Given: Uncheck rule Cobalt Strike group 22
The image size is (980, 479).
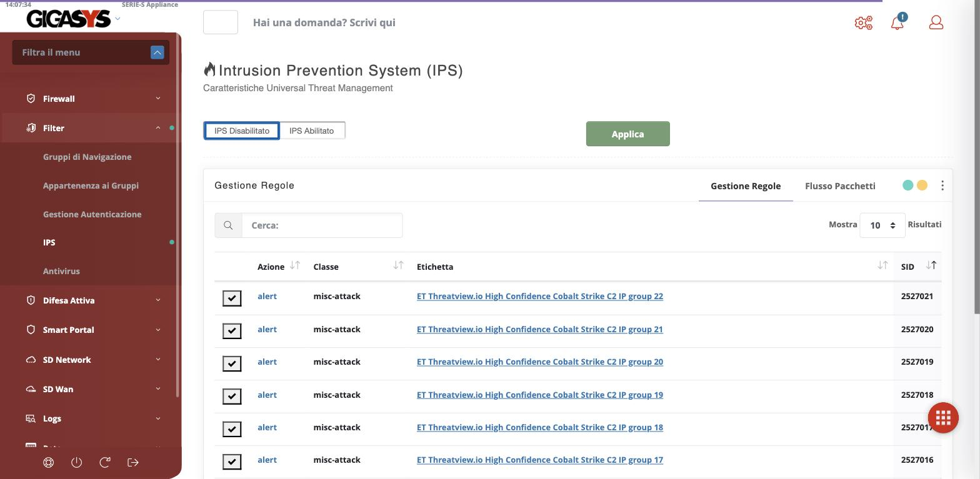Looking at the screenshot, I should click(x=232, y=298).
